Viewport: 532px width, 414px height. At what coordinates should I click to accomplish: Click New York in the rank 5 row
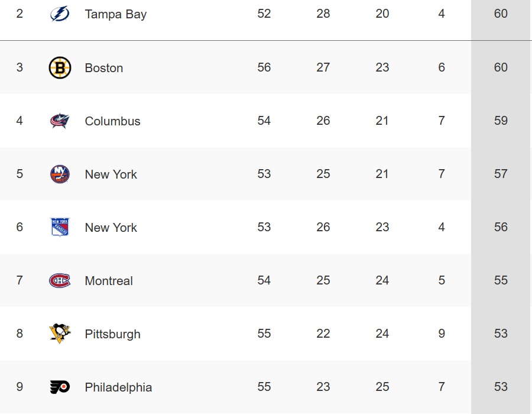111,174
